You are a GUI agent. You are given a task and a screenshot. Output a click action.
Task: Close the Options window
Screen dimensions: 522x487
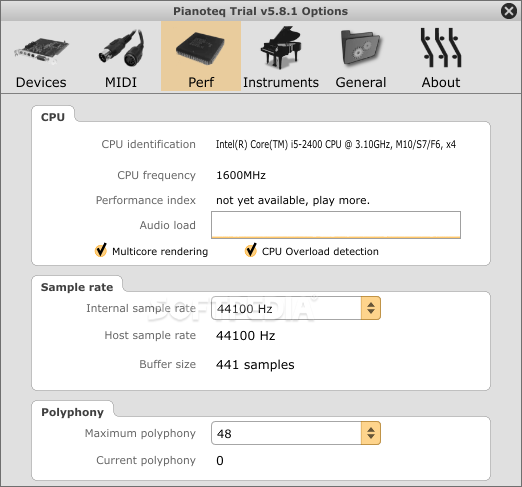509,11
